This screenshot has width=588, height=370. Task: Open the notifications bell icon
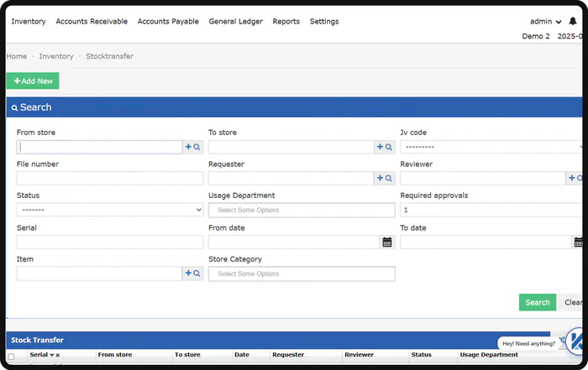tap(573, 21)
